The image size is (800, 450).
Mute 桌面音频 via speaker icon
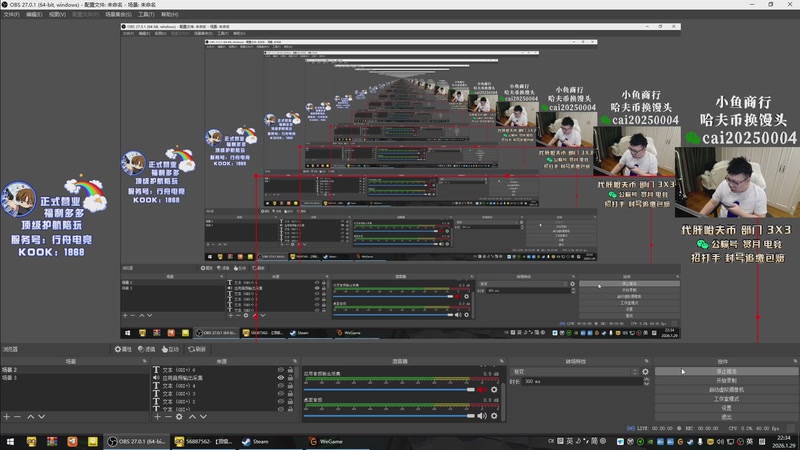[x=482, y=416]
